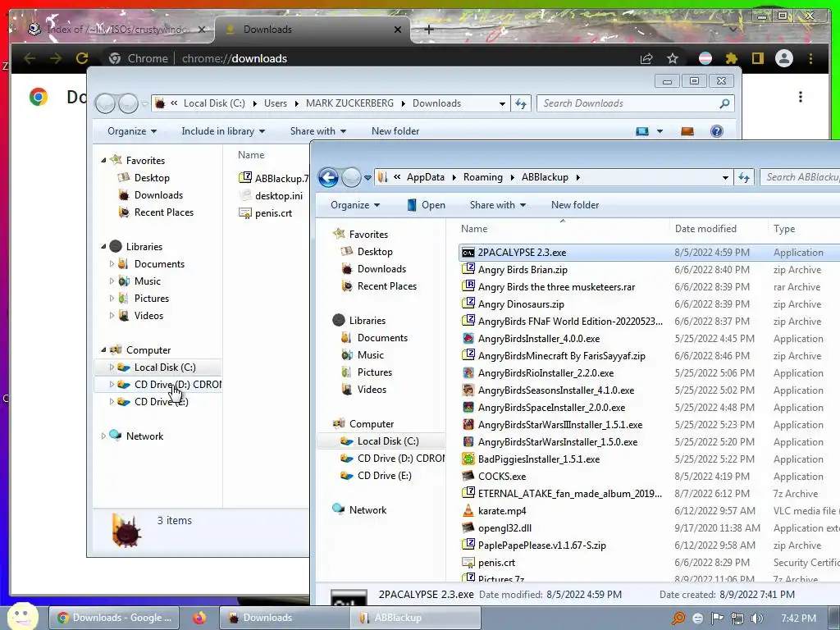Select karate.mp4 VLC media file
The height and width of the screenshot is (630, 840).
493,510
